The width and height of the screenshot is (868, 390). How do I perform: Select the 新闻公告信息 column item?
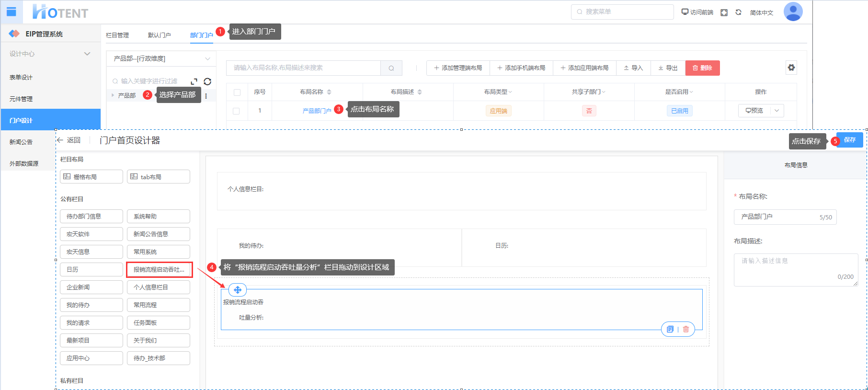click(159, 234)
